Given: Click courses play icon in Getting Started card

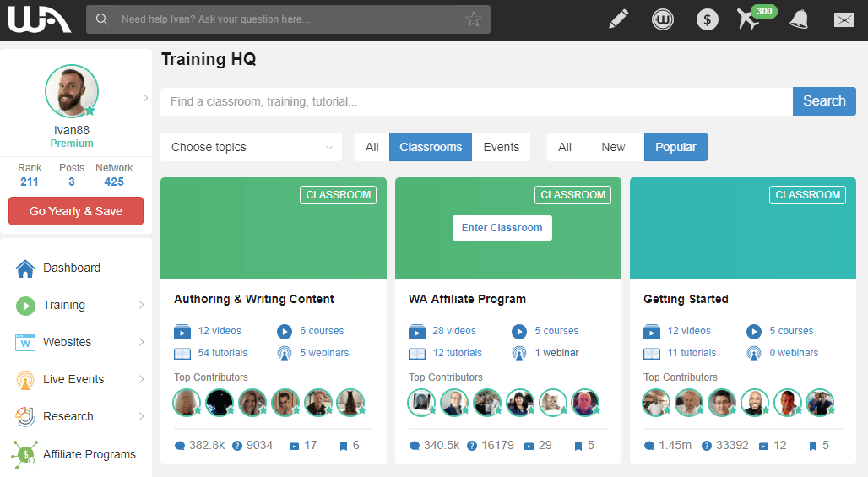Looking at the screenshot, I should 754,332.
